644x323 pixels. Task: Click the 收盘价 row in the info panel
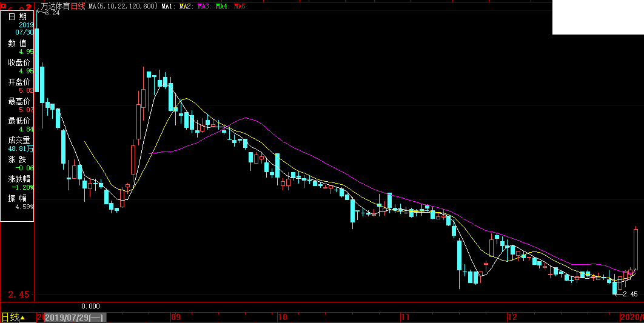tap(19, 62)
